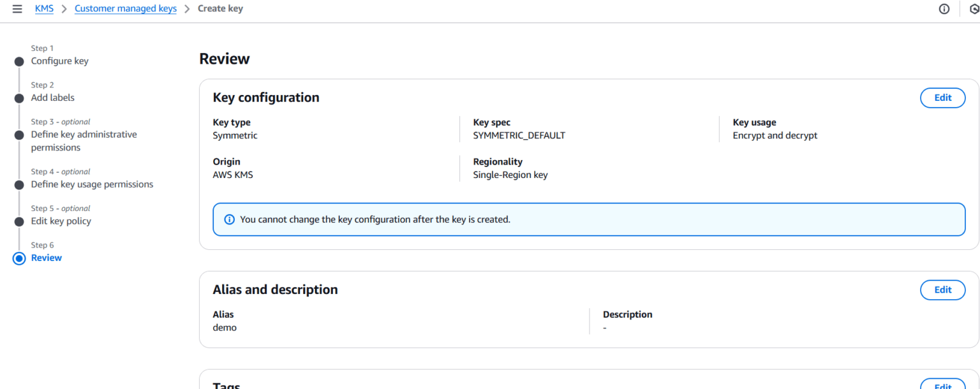This screenshot has width=980, height=389.
Task: Click the key configuration warning banner
Action: pyautogui.click(x=589, y=219)
